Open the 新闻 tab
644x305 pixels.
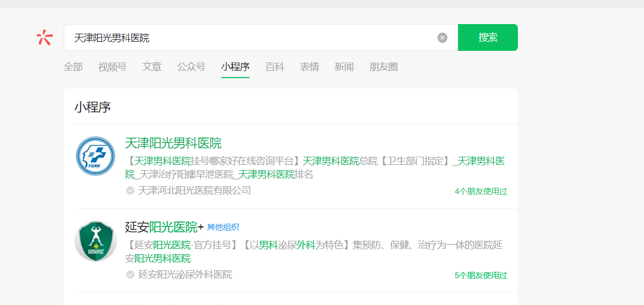pos(344,67)
